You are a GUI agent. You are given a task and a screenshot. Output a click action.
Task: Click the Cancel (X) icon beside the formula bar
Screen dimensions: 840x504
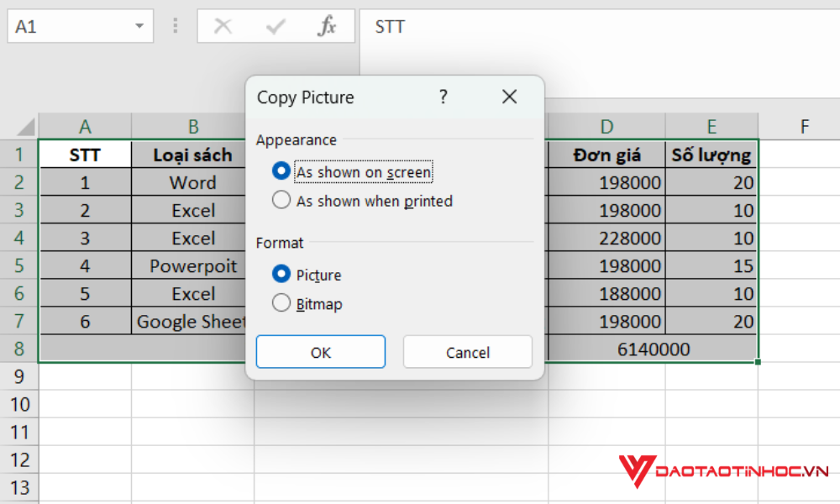click(x=222, y=26)
